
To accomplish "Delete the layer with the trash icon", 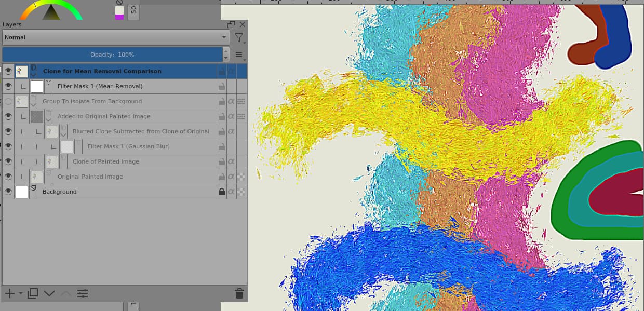I will (x=239, y=293).
